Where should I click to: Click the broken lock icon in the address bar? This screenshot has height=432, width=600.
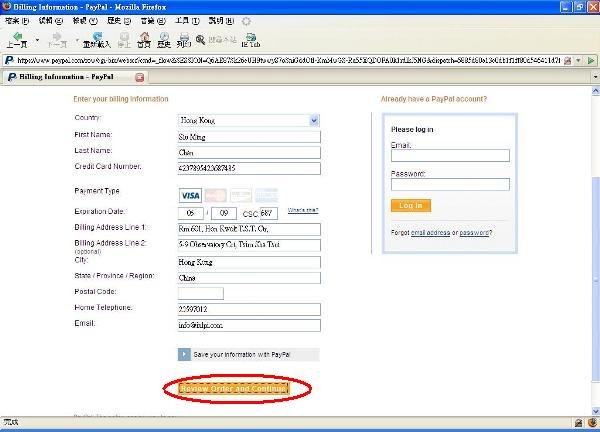[568, 60]
